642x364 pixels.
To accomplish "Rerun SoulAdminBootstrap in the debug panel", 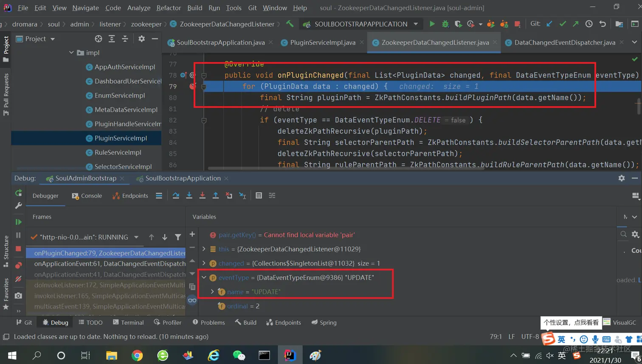I will point(18,193).
